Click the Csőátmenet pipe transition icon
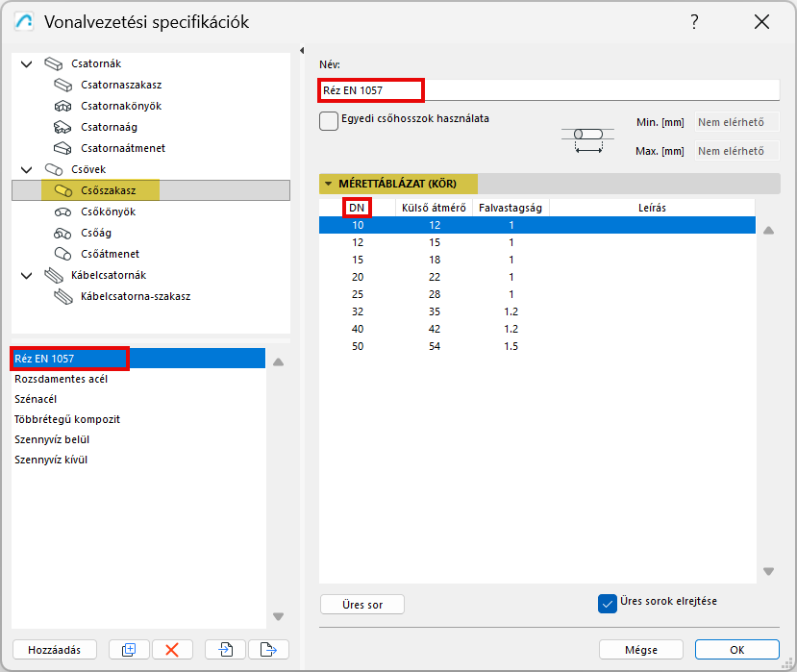Screen dimensions: 797x672 pyautogui.click(x=63, y=254)
